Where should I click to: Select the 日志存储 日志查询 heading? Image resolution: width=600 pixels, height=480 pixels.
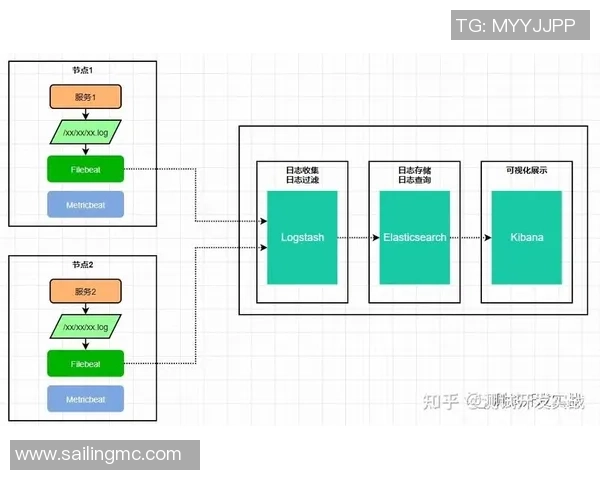coord(414,175)
